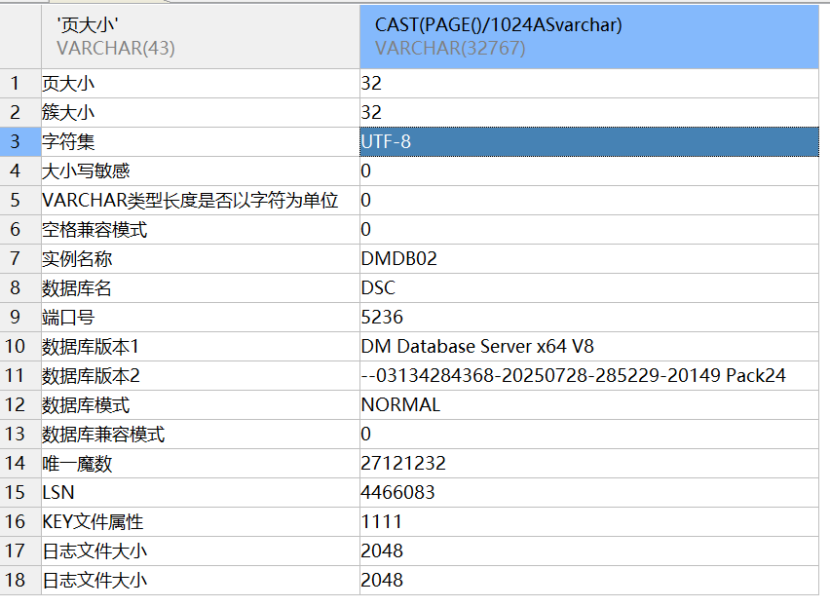Select row number 7 header
830x607 pixels.
(x=21, y=258)
